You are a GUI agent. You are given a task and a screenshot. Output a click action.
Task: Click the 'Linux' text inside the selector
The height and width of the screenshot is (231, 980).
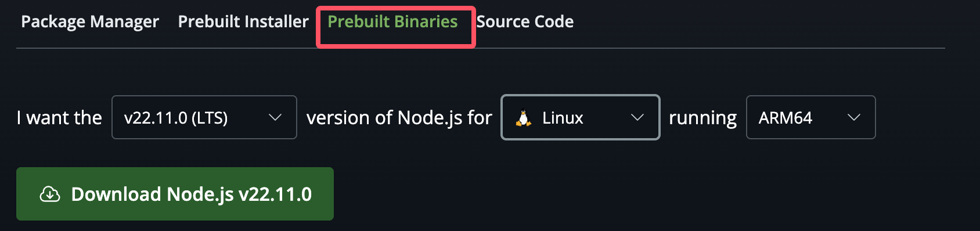[x=563, y=118]
